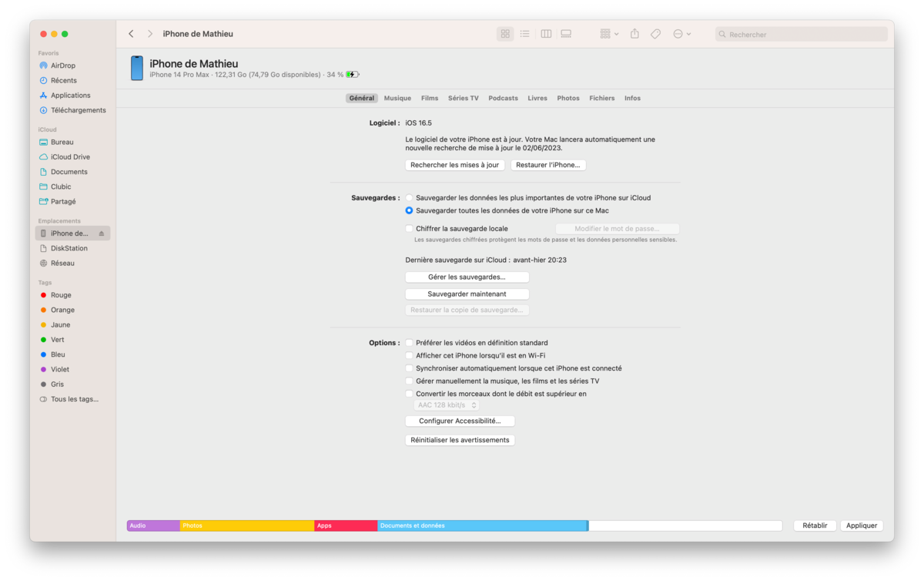This screenshot has width=924, height=581.
Task: Enable Chiffrer la sauvegarde locale
Action: [x=410, y=229]
